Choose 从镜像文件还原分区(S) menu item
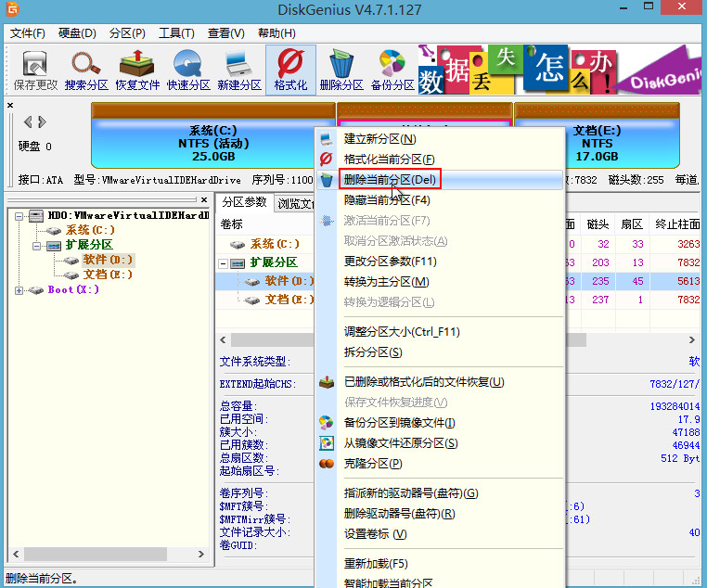The height and width of the screenshot is (588, 707). [x=440, y=443]
